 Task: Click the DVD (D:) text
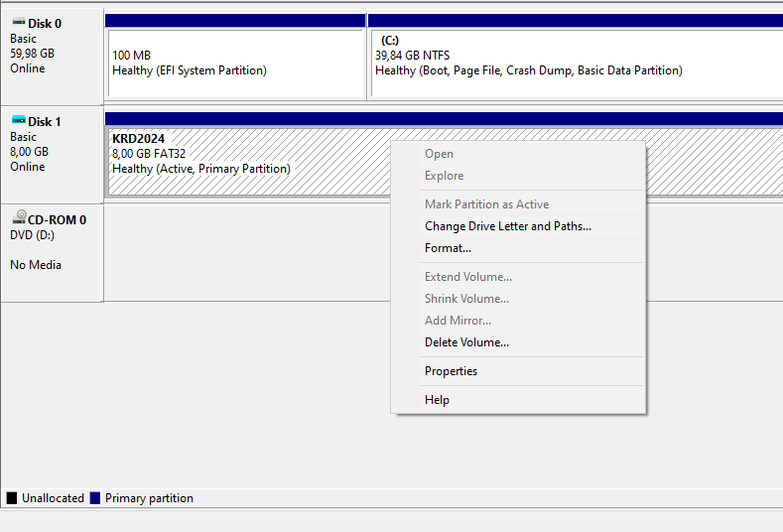coord(32,235)
